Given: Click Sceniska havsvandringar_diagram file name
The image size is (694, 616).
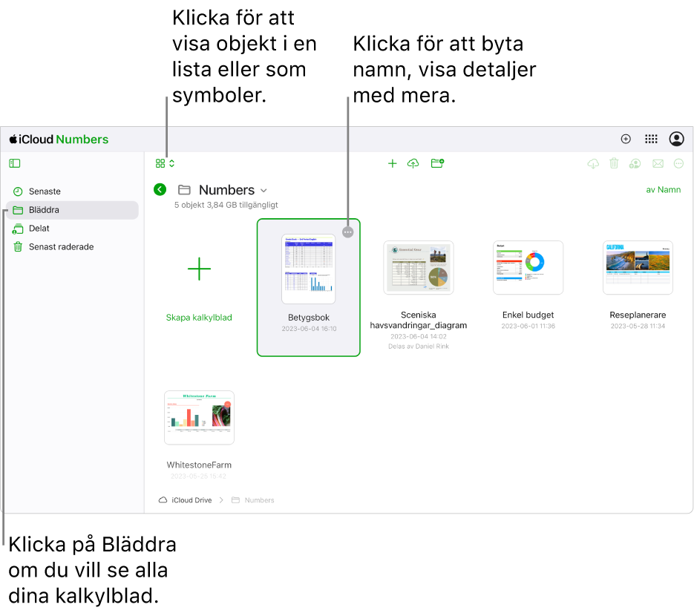Looking at the screenshot, I should [x=419, y=320].
